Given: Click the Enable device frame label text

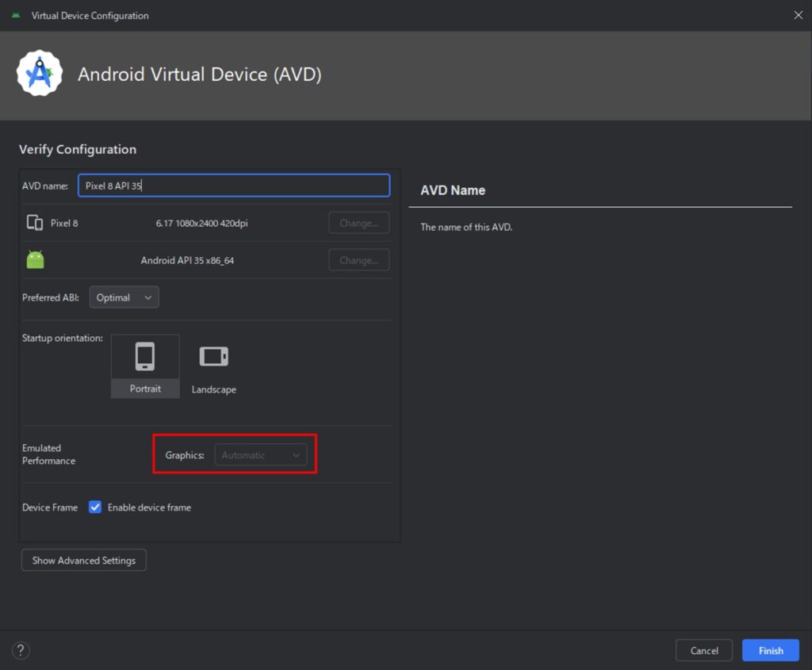Looking at the screenshot, I should click(149, 507).
